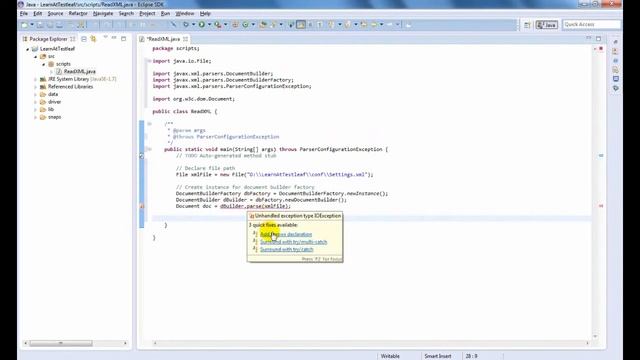Click Smart Insert in the status bar
This screenshot has height=360, width=640.
(438, 356)
